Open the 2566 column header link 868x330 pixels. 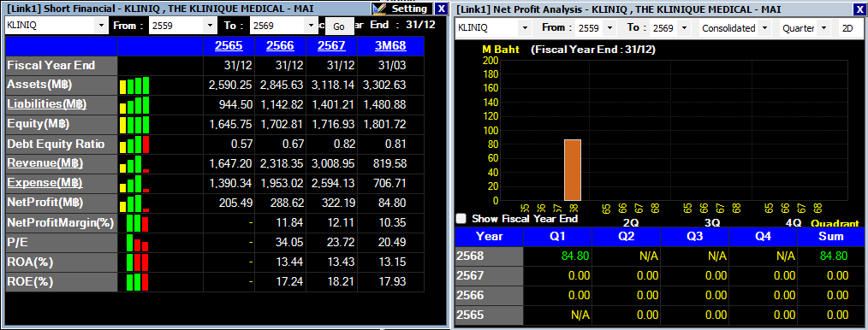[x=280, y=46]
